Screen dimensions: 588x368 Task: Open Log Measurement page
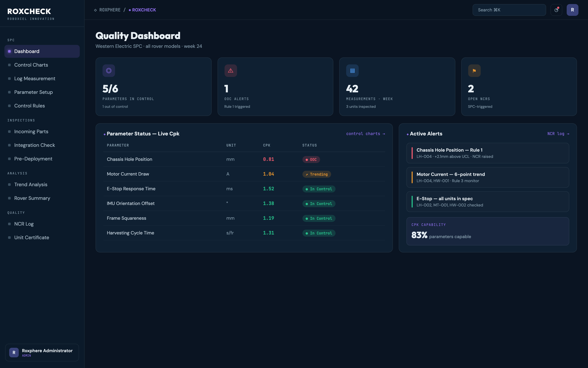(42, 78)
